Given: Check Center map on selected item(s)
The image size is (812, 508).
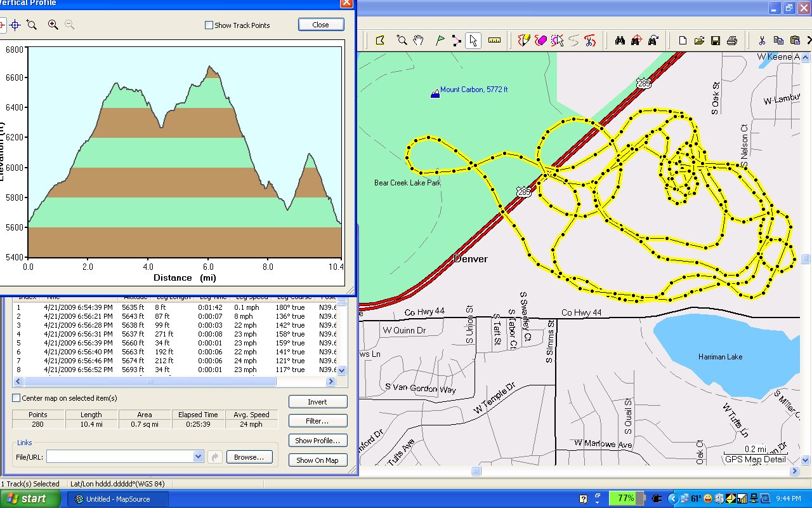Looking at the screenshot, I should (x=16, y=398).
